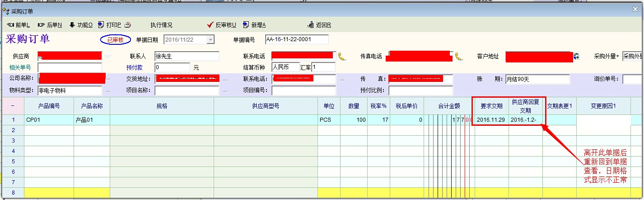Click 返回 to return
This screenshot has width=644, height=200.
pos(319,25)
